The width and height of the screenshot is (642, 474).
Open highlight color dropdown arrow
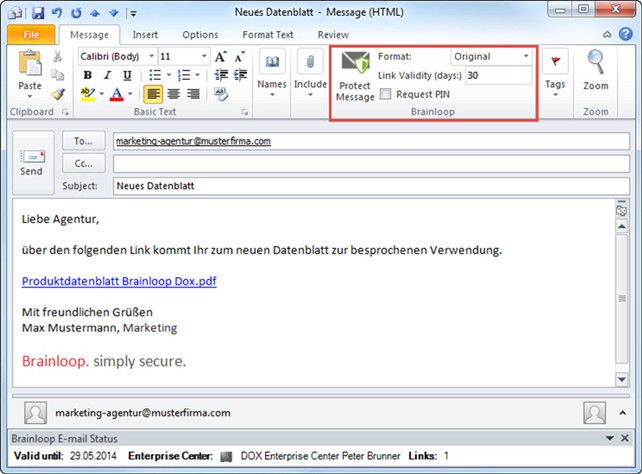point(101,94)
